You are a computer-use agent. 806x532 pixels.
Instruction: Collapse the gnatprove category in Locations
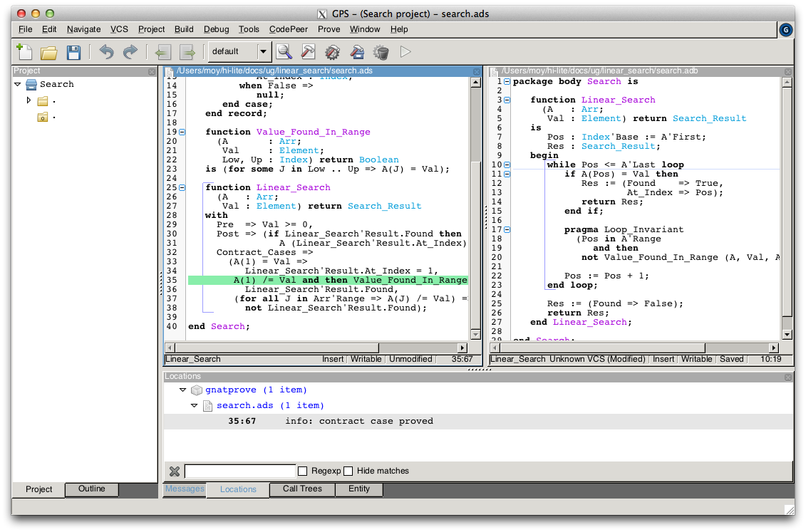(x=182, y=390)
